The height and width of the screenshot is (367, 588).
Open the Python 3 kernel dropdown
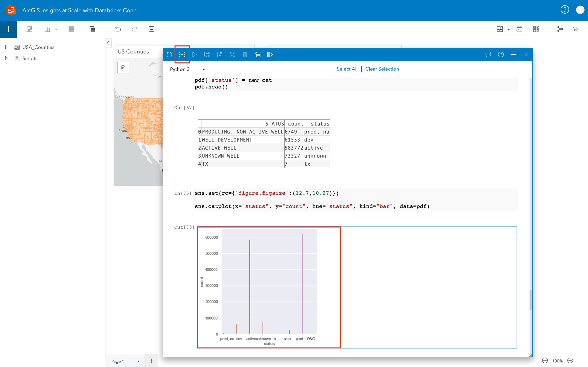204,70
